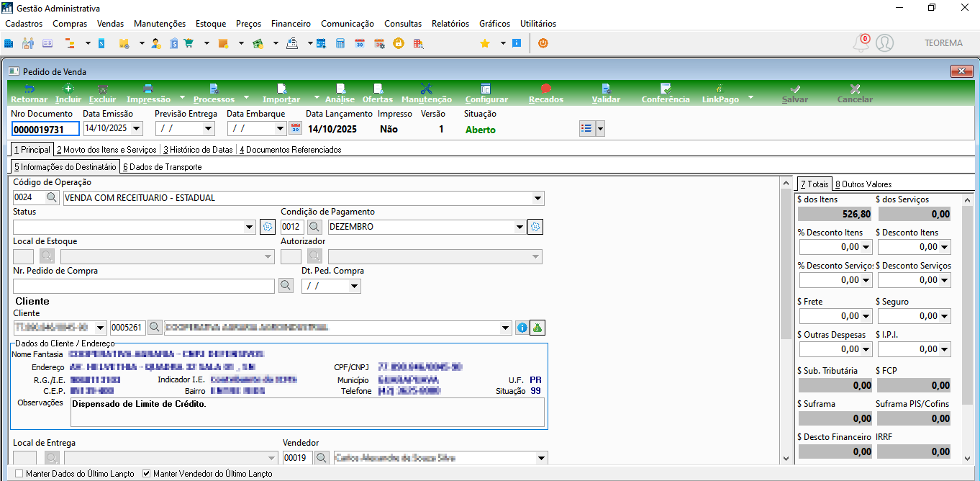Image resolution: width=980 pixels, height=481 pixels.
Task: Click the Retornar toolbar icon
Action: pyautogui.click(x=29, y=89)
